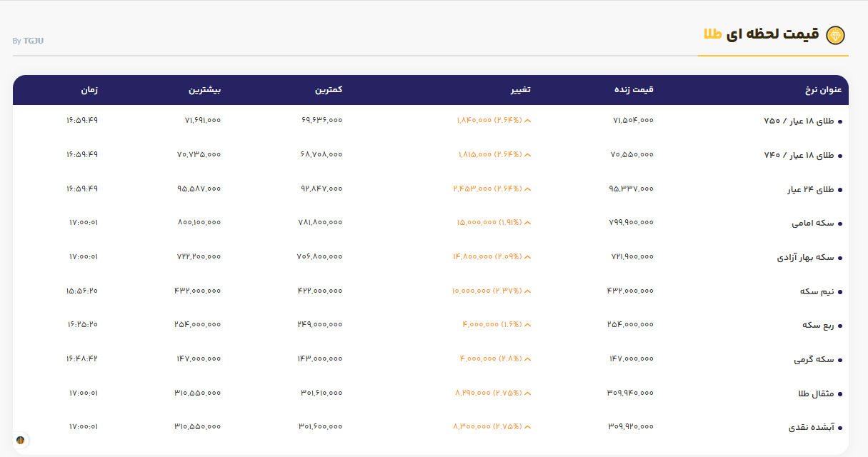The image size is (868, 457).
Task: Click the بیشترین column header
Action: (x=204, y=90)
